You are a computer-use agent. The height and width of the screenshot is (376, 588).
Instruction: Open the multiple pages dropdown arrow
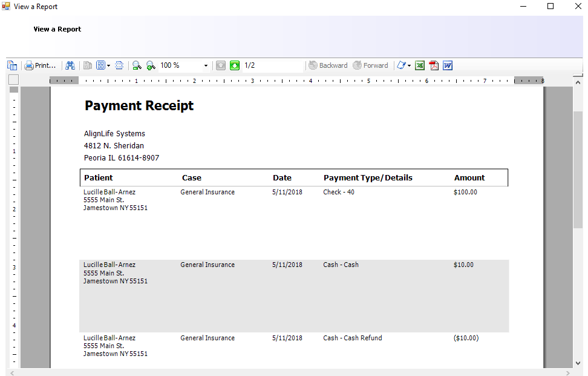(x=108, y=66)
